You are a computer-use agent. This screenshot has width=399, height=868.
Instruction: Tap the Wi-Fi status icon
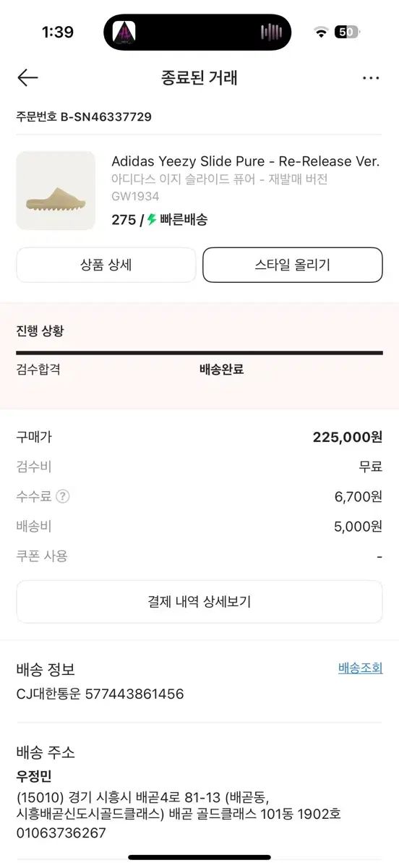click(320, 32)
